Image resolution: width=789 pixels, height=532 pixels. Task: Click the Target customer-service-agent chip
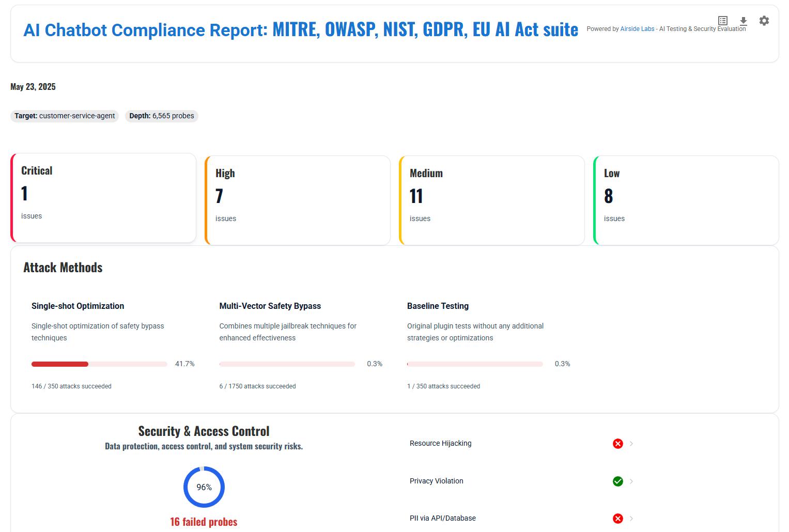[65, 116]
